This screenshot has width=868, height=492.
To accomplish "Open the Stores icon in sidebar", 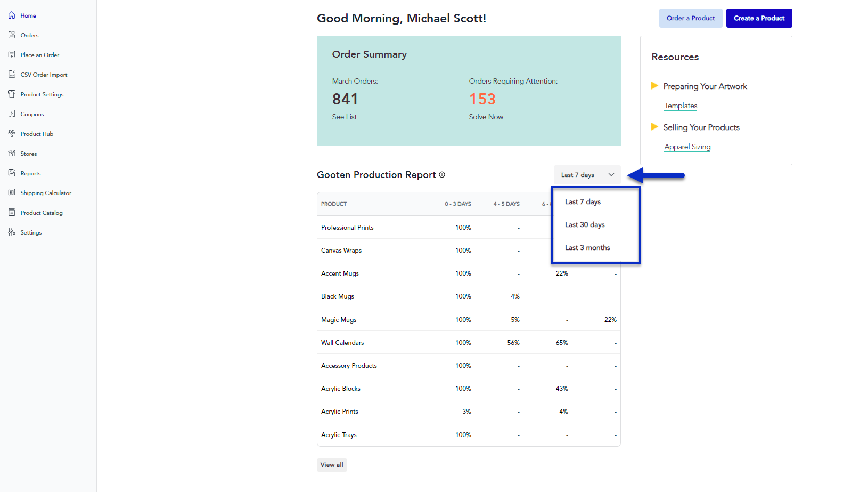I will (x=12, y=154).
